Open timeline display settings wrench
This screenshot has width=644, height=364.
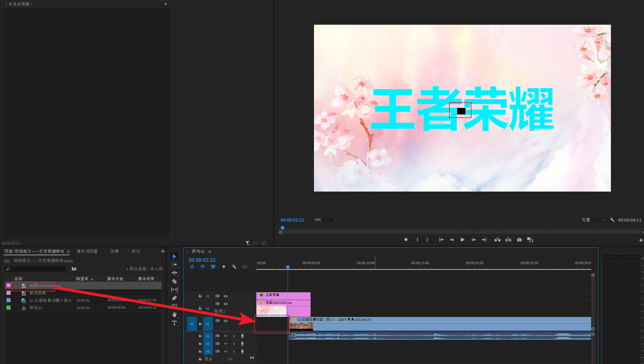click(234, 267)
